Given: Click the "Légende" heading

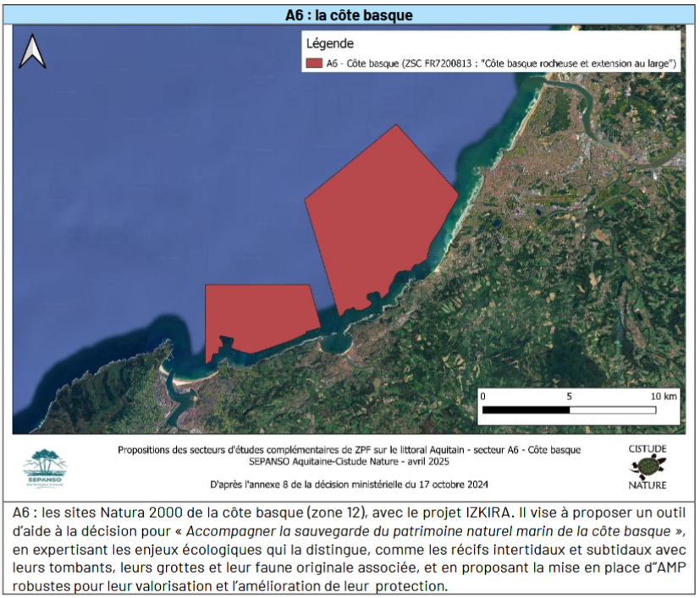Looking at the screenshot, I should 329,43.
